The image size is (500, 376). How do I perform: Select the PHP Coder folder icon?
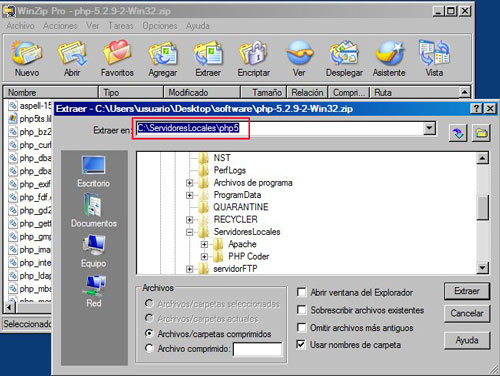coord(218,256)
